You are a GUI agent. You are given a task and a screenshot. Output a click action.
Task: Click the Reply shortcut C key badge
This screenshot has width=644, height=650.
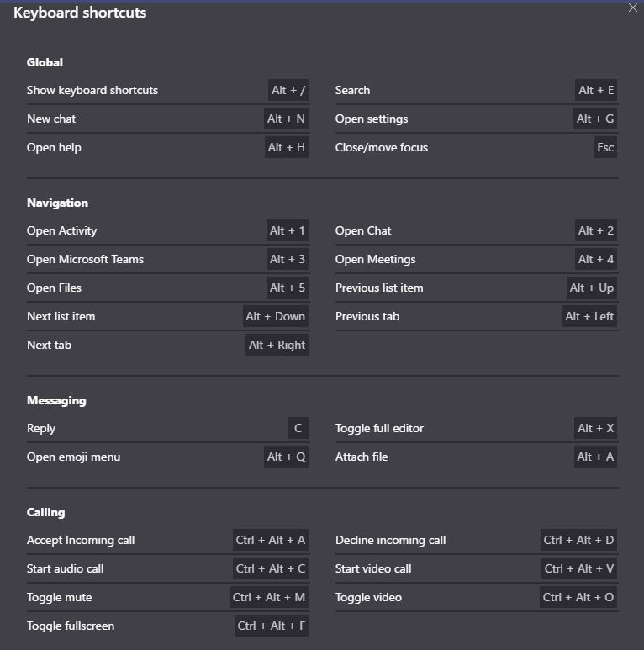(x=298, y=429)
